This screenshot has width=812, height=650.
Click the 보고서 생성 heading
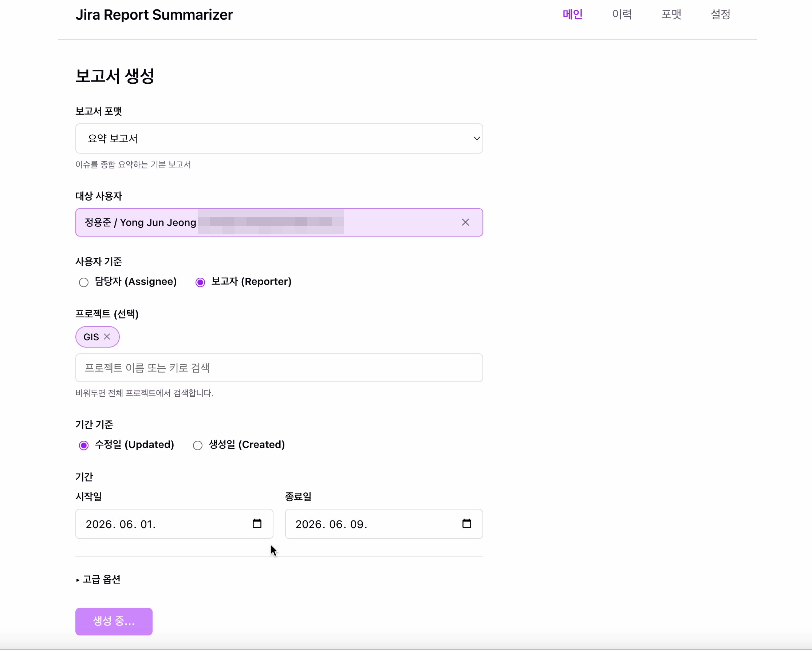click(115, 76)
